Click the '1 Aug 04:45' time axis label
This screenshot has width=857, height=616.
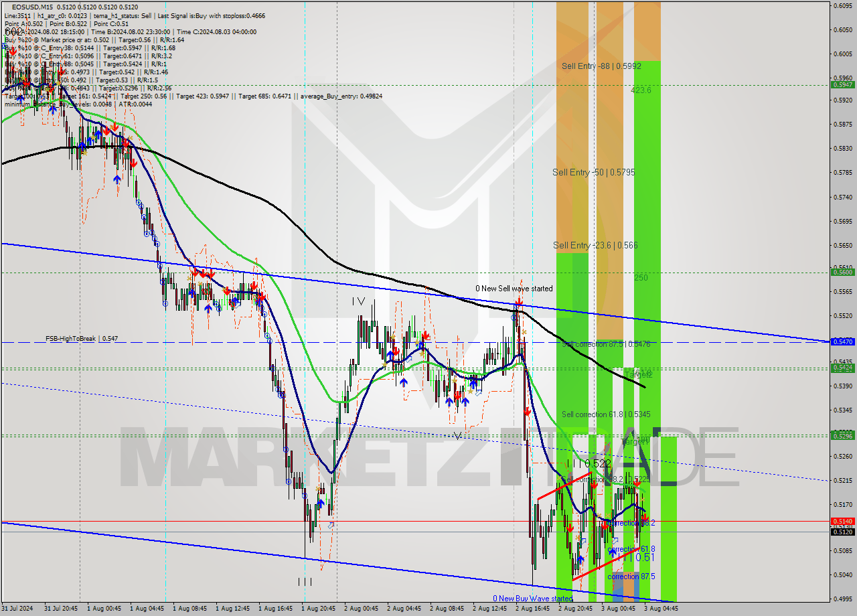[x=147, y=609]
